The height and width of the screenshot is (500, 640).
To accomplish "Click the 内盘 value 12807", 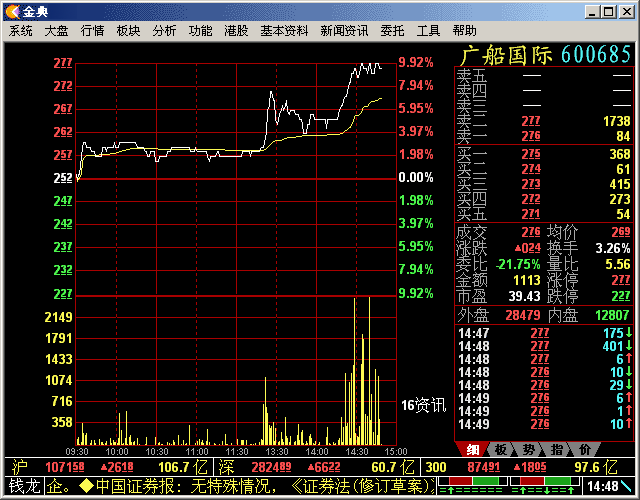I will tap(612, 315).
